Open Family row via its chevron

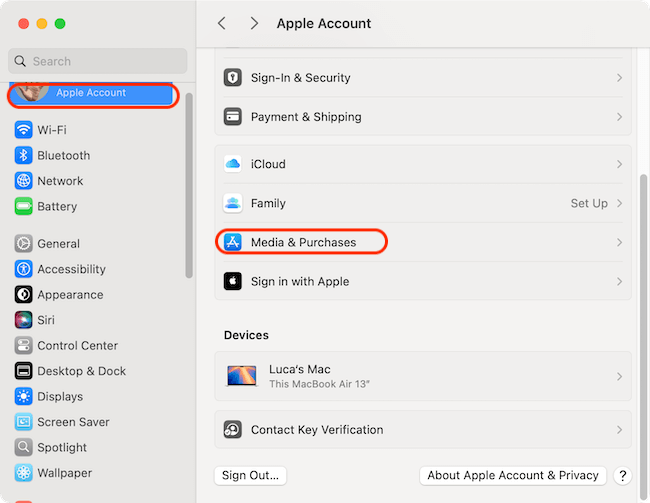(619, 203)
